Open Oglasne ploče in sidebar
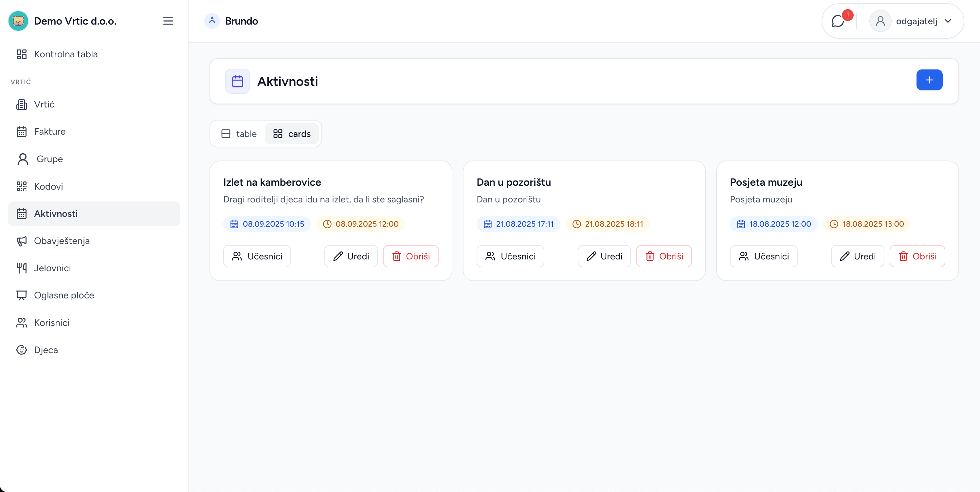 click(94, 295)
